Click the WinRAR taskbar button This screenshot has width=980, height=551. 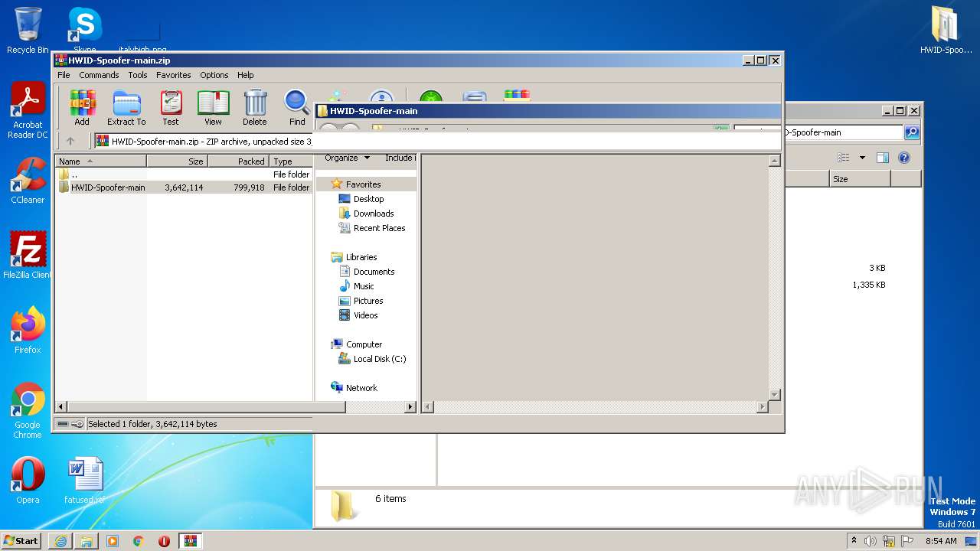[x=191, y=541]
